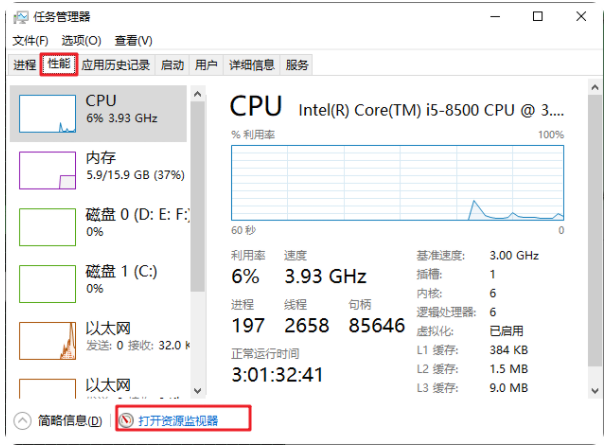Click the CPU utilization graph area
This screenshot has height=447, width=609.
coord(397,182)
